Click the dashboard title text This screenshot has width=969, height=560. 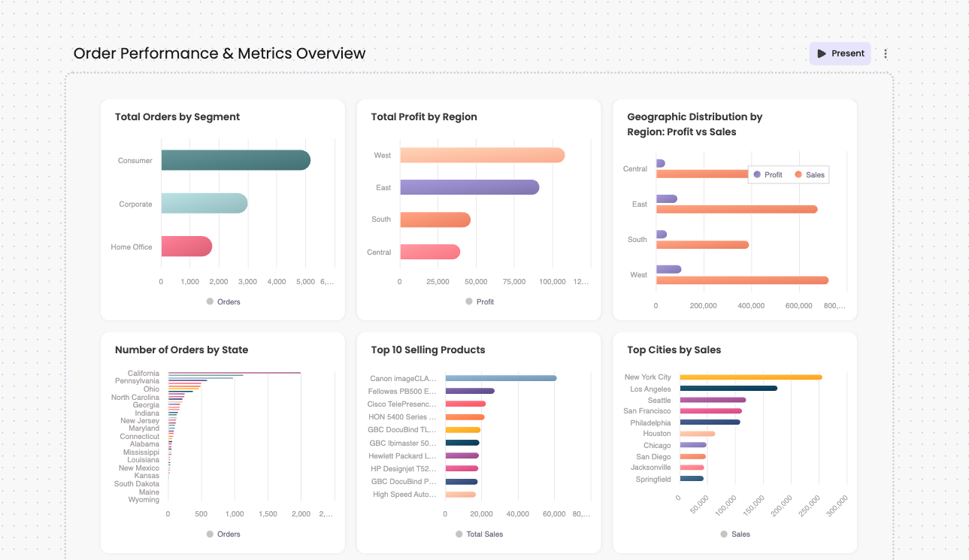pos(220,53)
